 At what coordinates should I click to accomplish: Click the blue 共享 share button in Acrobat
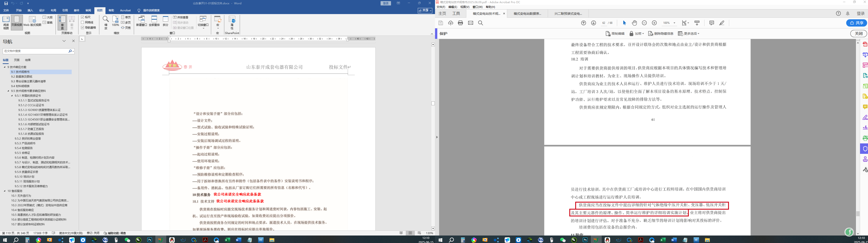856,23
